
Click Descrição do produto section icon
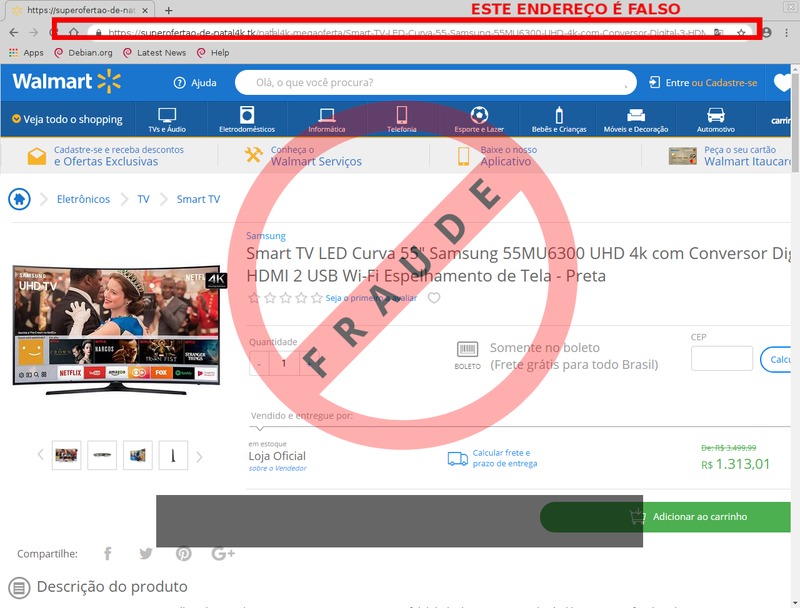[19, 588]
